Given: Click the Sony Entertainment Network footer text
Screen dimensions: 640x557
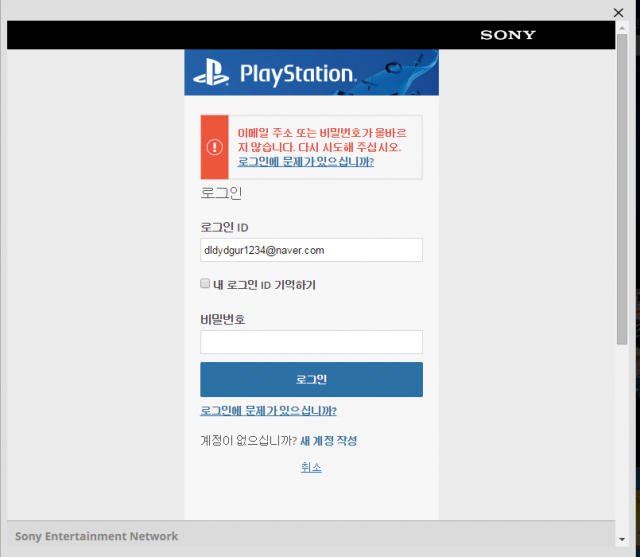Looking at the screenshot, I should point(96,536).
